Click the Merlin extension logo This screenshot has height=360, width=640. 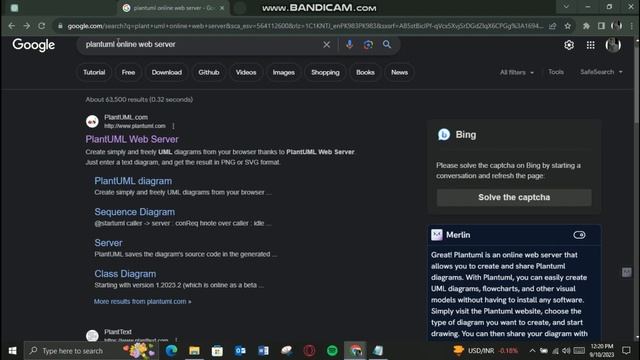437,235
